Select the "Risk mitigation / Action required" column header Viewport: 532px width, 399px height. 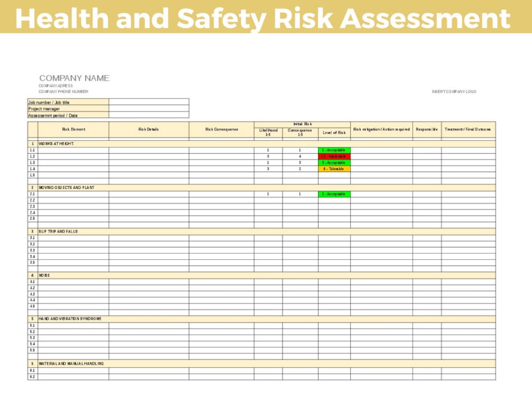pos(381,129)
